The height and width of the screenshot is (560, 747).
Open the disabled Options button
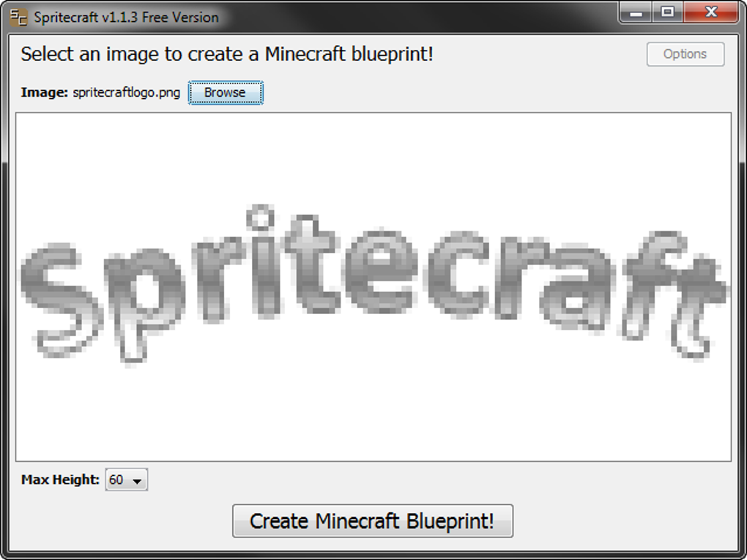[685, 54]
